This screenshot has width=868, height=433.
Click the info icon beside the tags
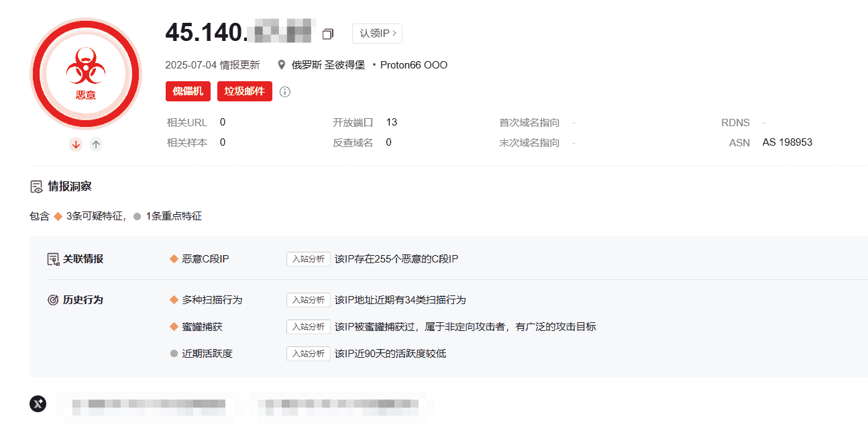tap(285, 92)
